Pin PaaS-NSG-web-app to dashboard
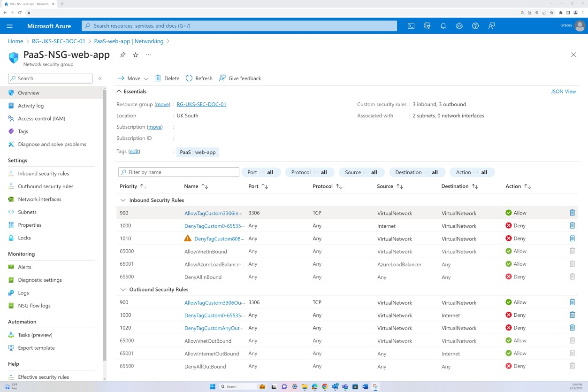Screen dimensions: 588x392 point(122,54)
